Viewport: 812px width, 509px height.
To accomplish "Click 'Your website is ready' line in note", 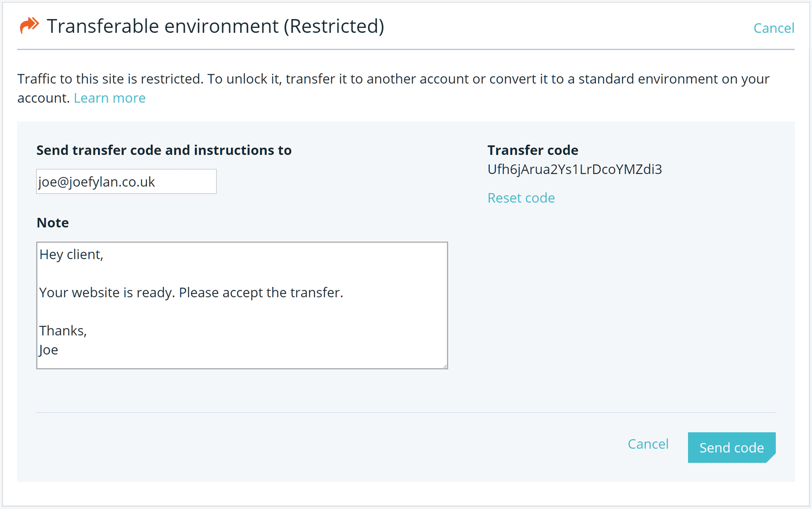I will coord(191,292).
